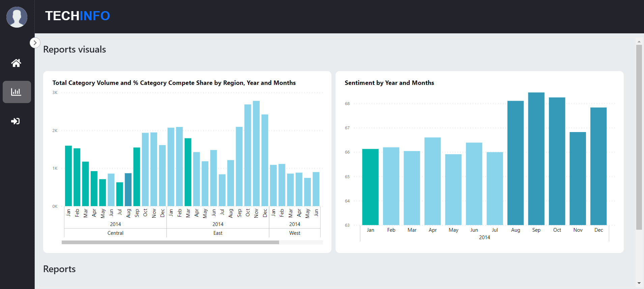Click the Dec bar in Sentiment chart
The height and width of the screenshot is (289, 644).
point(598,166)
